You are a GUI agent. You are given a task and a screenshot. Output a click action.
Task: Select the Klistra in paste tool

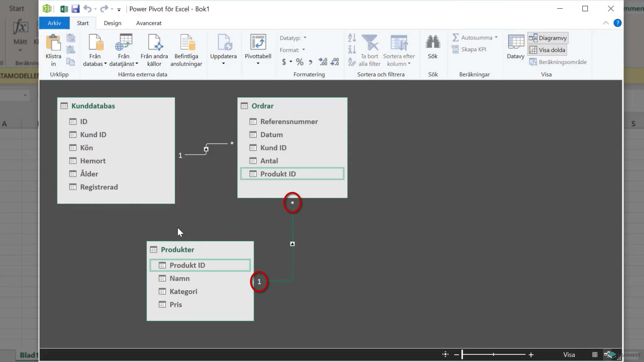click(53, 50)
